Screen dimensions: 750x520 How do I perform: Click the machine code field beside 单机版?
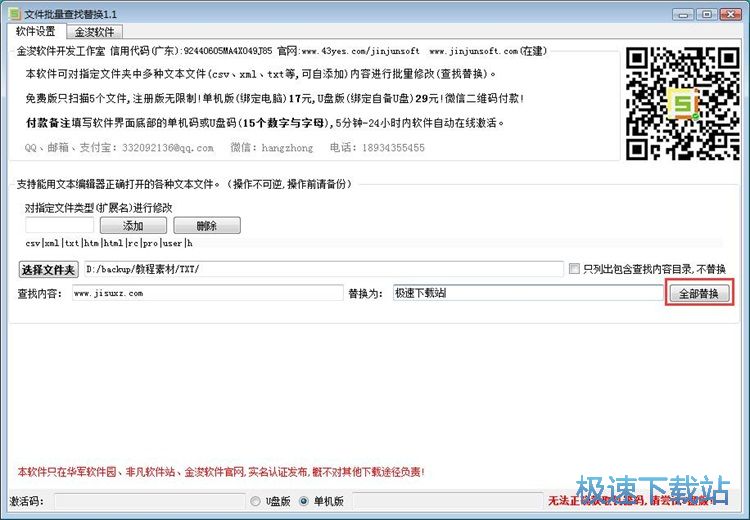[448, 500]
